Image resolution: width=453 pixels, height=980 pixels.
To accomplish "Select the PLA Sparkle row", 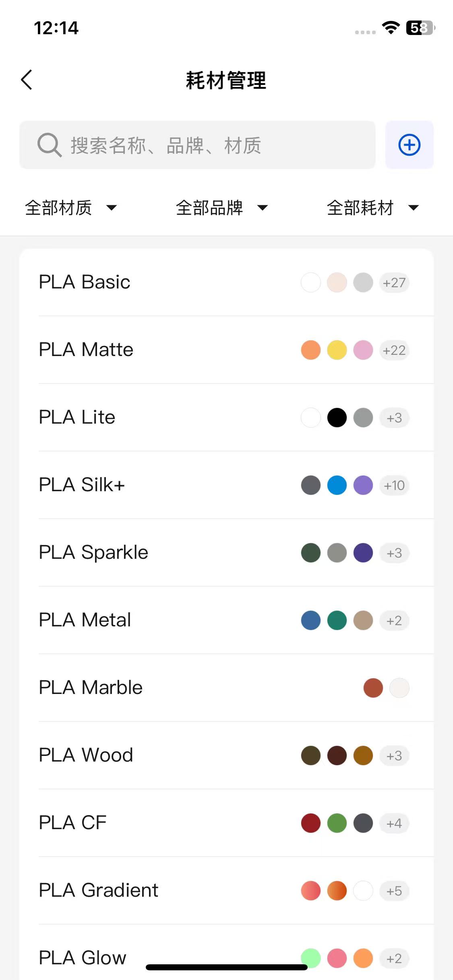I will click(x=93, y=552).
